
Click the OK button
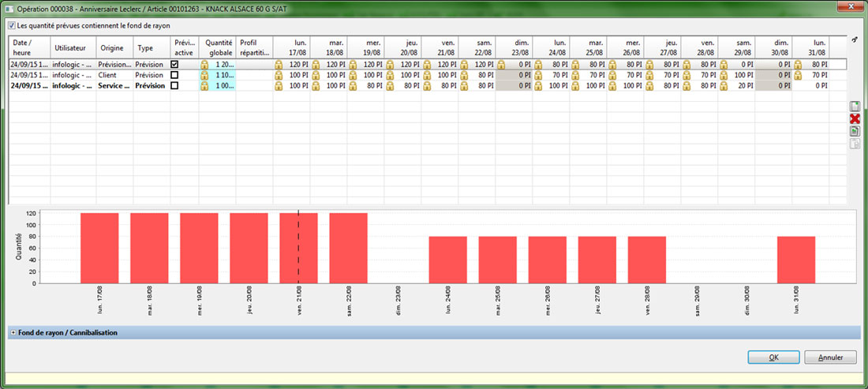click(773, 357)
